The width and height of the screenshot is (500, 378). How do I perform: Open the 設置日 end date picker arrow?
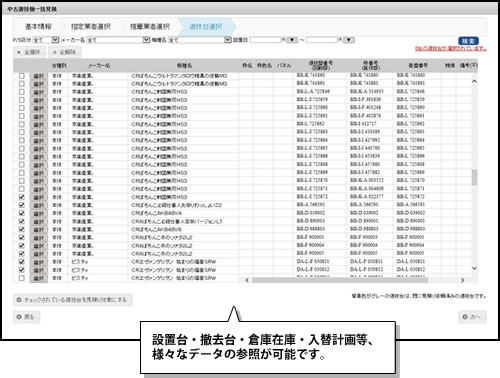tap(349, 40)
